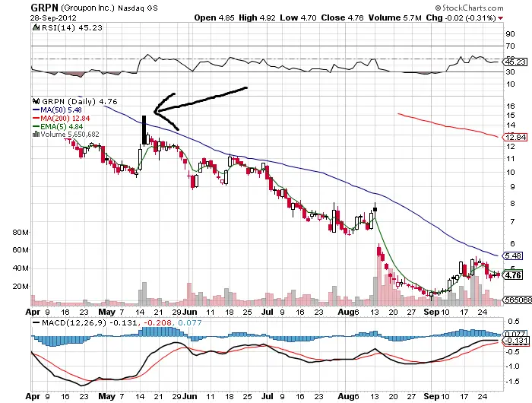Click the volume value tag on right axis

(518, 300)
